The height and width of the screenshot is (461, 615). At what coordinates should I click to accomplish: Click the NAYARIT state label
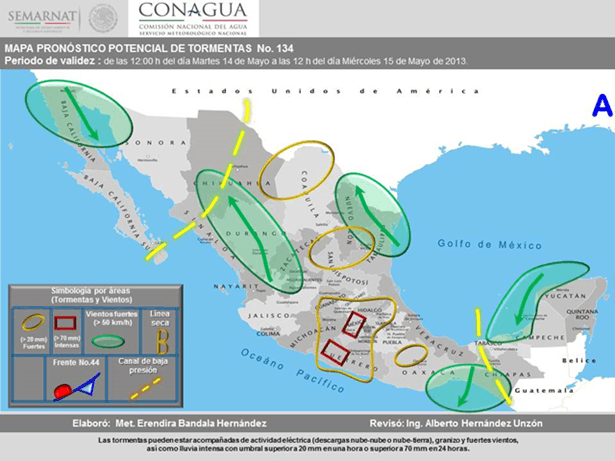[x=236, y=286]
